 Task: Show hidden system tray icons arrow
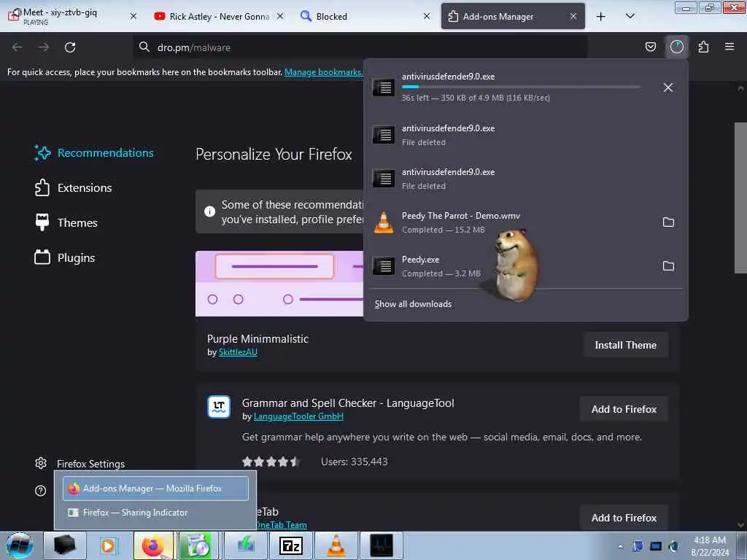(620, 546)
